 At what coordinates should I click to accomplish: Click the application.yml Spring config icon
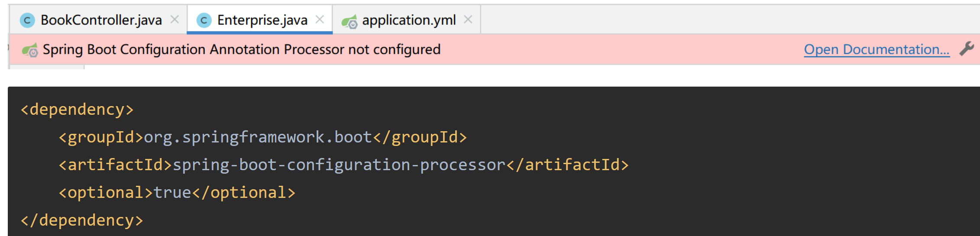[349, 21]
